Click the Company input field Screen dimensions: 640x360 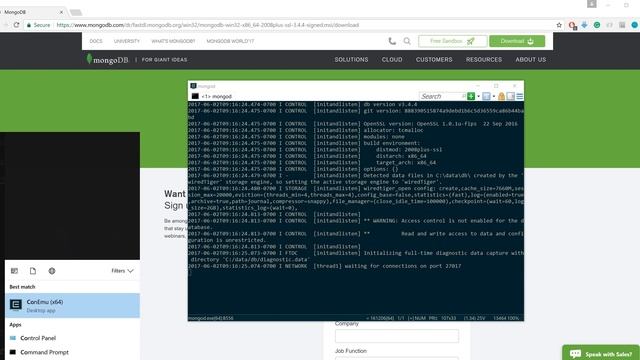tap(397, 336)
